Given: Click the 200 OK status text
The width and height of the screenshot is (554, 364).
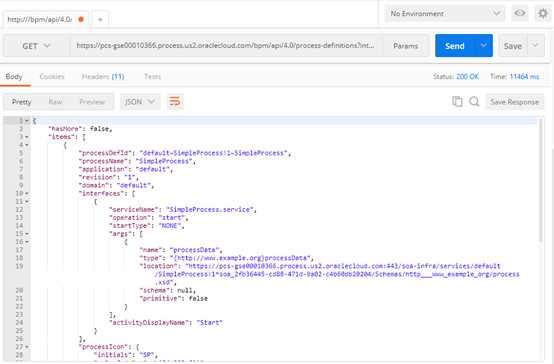Looking at the screenshot, I should tap(467, 77).
